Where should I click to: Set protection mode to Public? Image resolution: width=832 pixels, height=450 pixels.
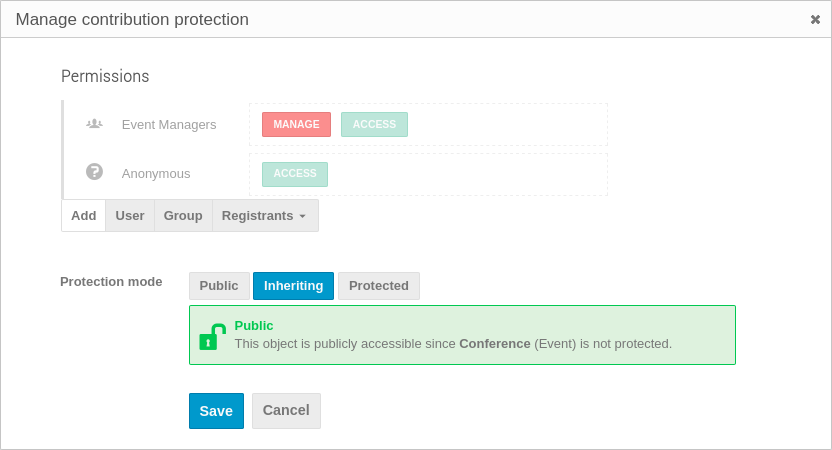tap(219, 286)
